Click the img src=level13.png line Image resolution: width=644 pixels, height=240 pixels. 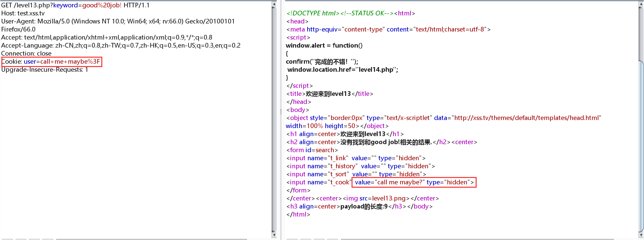(x=363, y=198)
